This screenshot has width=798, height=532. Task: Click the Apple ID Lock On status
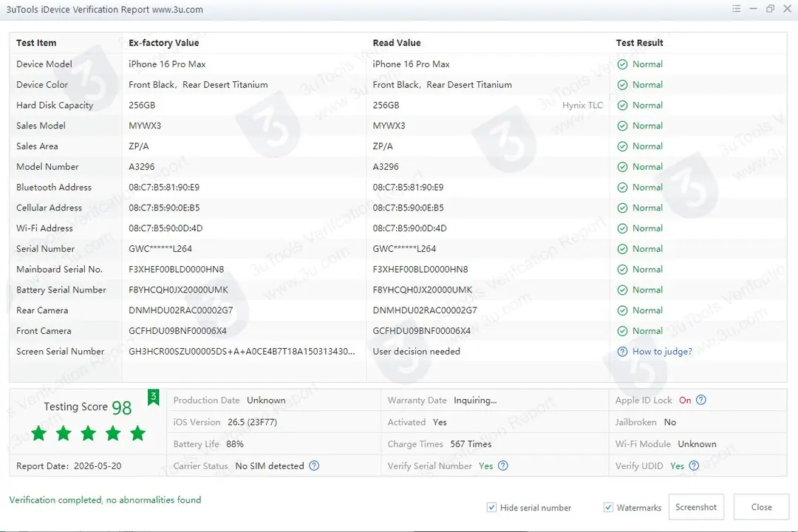[685, 400]
